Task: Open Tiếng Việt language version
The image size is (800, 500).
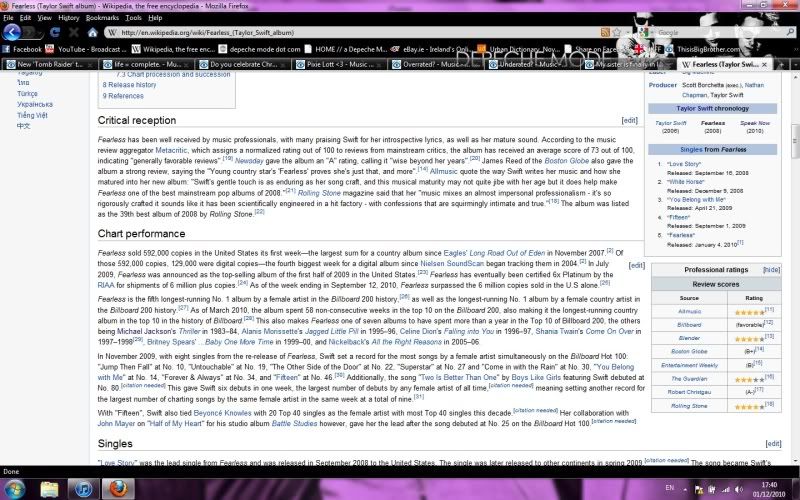Action: click(32, 115)
